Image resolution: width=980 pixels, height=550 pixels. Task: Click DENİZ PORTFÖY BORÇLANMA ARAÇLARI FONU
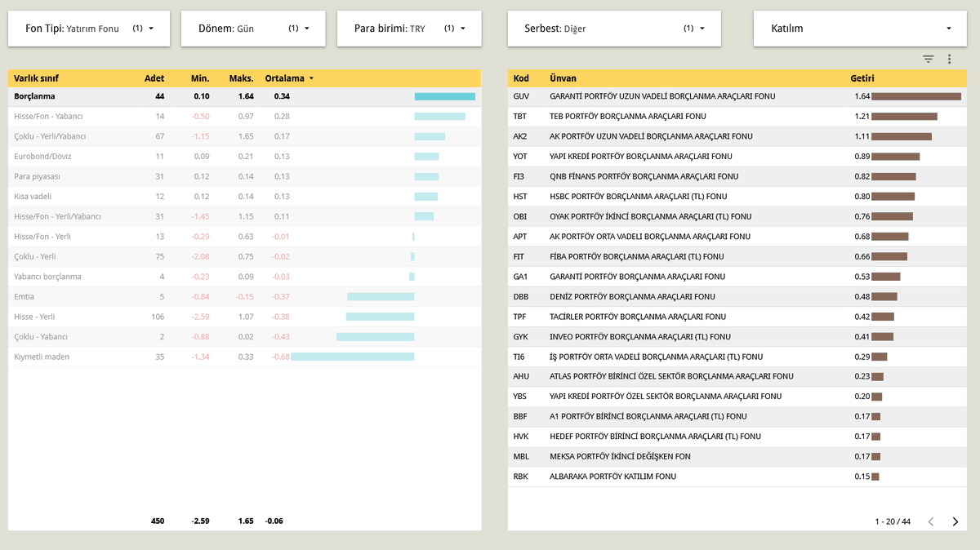click(x=632, y=296)
